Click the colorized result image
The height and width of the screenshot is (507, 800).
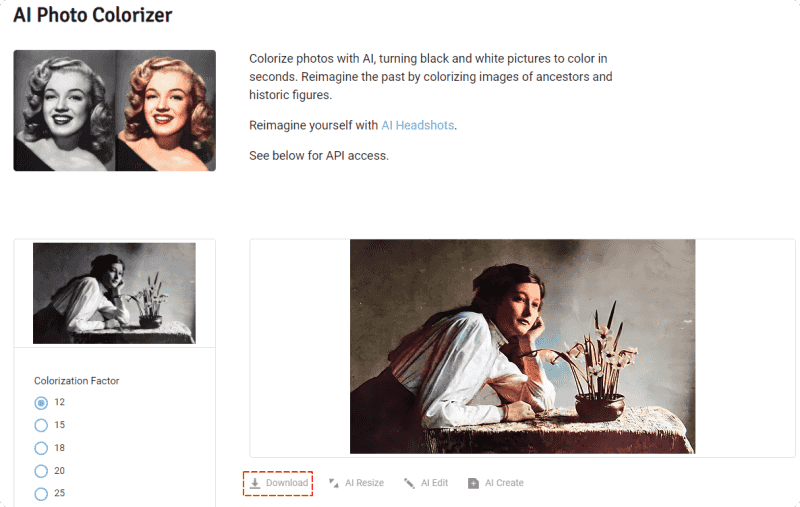(522, 346)
